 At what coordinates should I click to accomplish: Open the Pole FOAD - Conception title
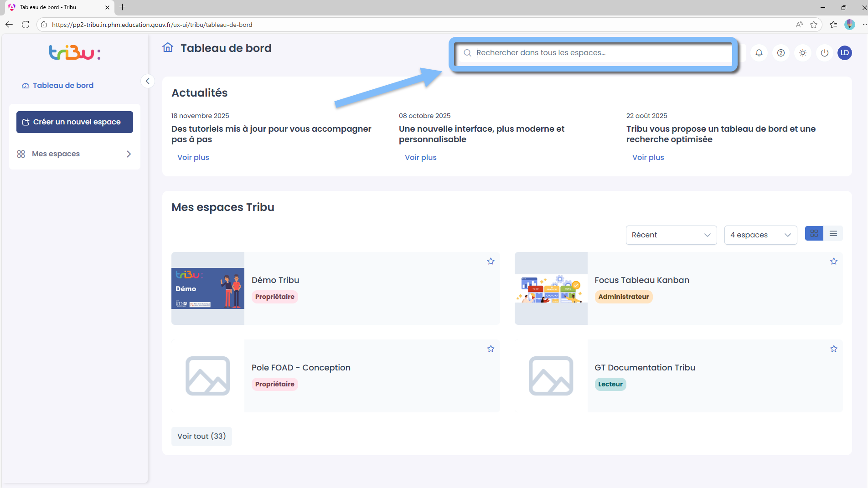pos(301,368)
